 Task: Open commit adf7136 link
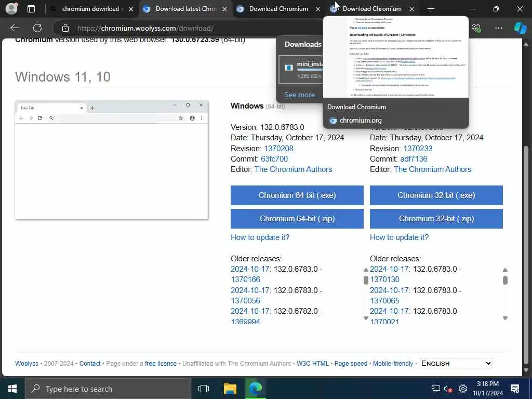point(414,159)
